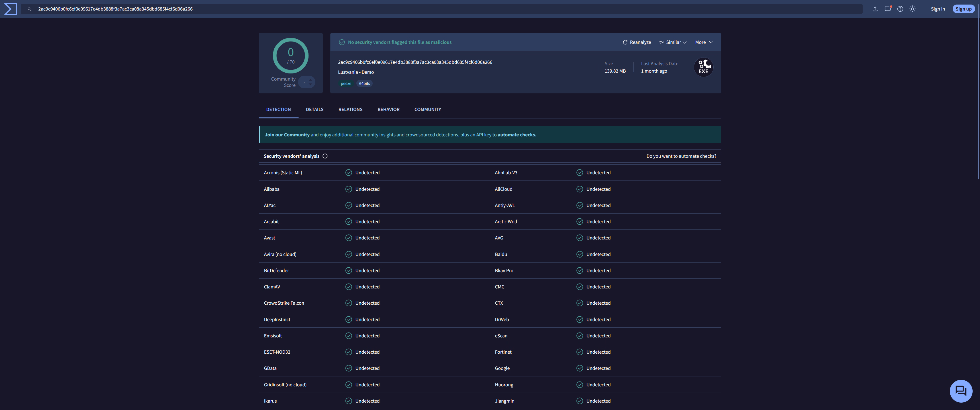This screenshot has height=410, width=980.
Task: Click inside the hash search input field
Action: pos(441,9)
